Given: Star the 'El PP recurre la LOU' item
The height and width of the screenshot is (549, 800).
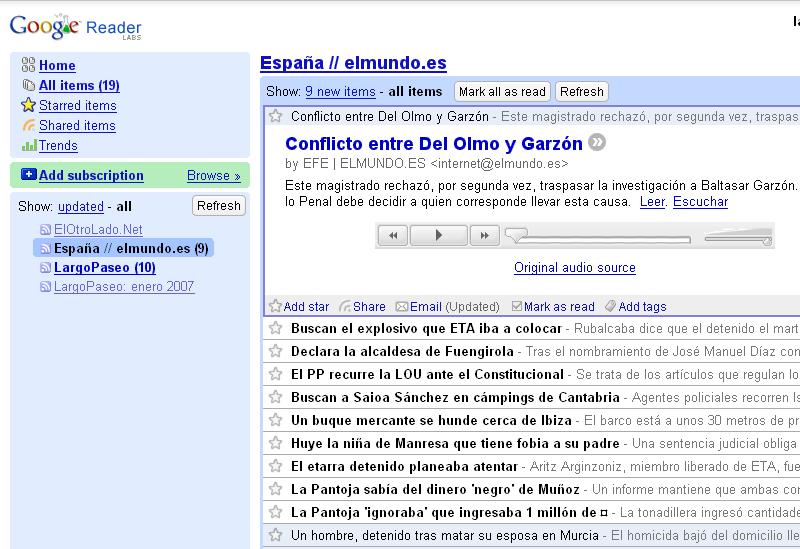Looking at the screenshot, I should point(275,374).
